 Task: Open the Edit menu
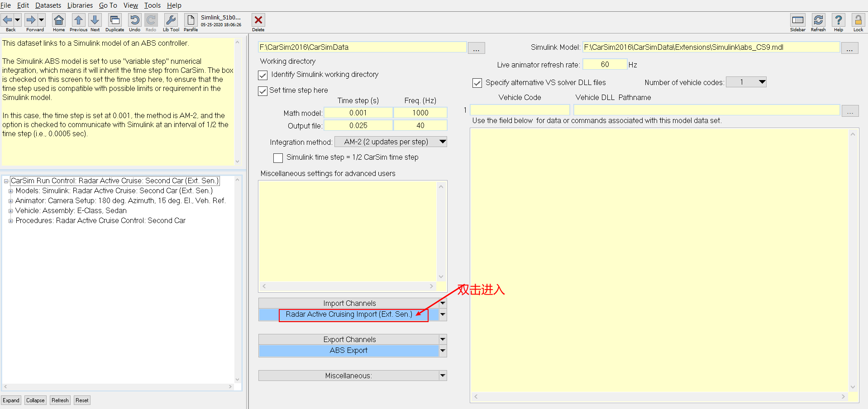click(x=23, y=5)
